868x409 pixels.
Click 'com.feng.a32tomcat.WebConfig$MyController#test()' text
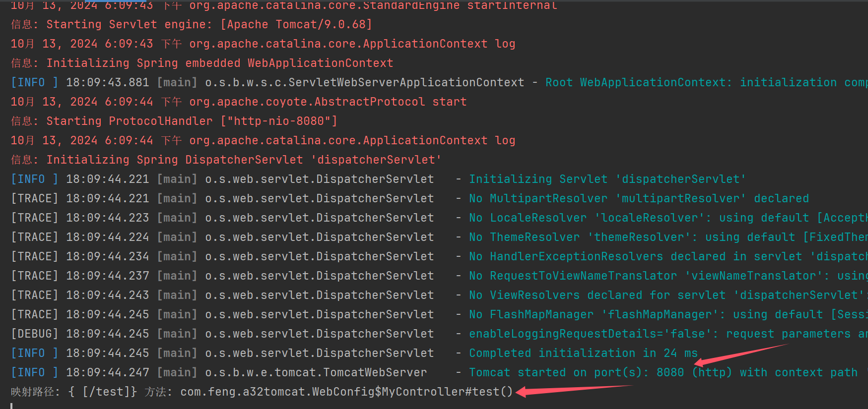point(346,392)
